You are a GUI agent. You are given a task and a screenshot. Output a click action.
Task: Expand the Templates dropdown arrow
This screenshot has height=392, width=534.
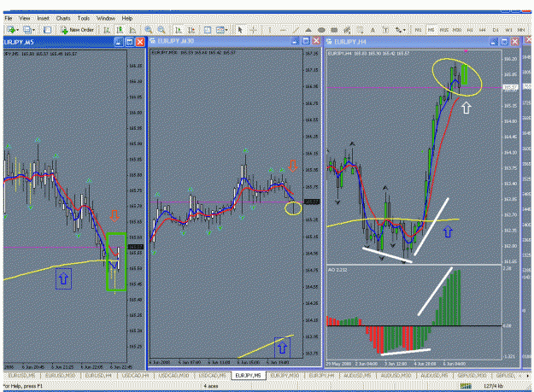click(x=226, y=30)
